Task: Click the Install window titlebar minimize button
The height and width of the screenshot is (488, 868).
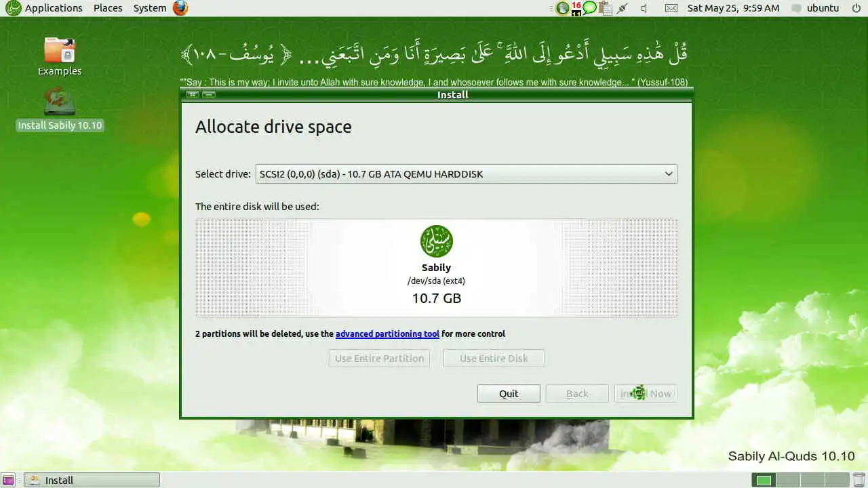Action: 209,94
